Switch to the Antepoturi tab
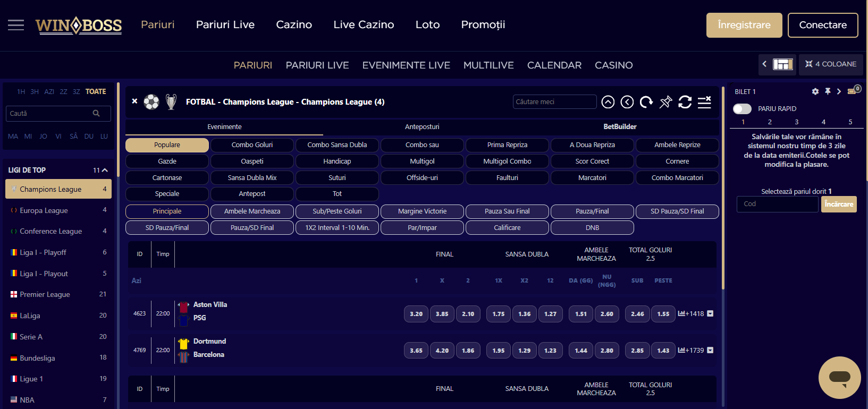868x409 pixels. (422, 127)
